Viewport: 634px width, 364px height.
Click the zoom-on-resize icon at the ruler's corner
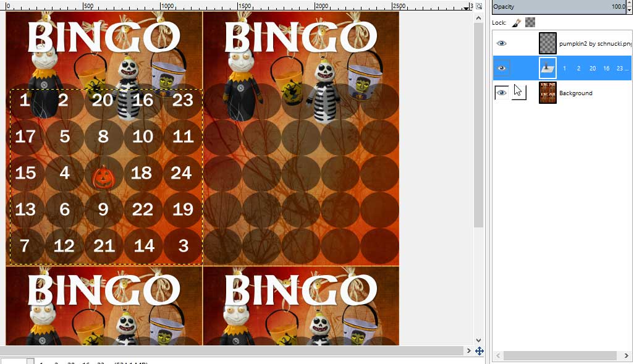point(479,6)
